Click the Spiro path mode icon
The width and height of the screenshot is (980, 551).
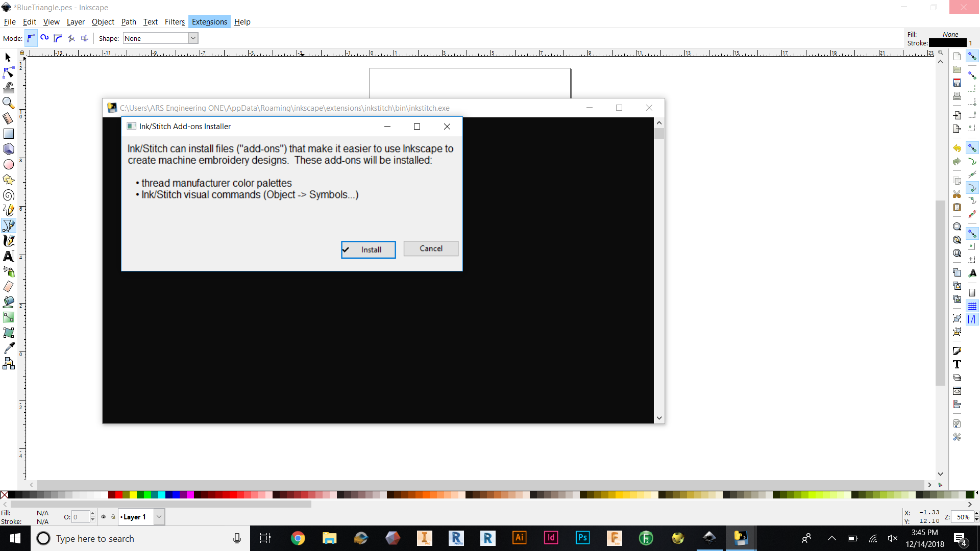pos(44,38)
